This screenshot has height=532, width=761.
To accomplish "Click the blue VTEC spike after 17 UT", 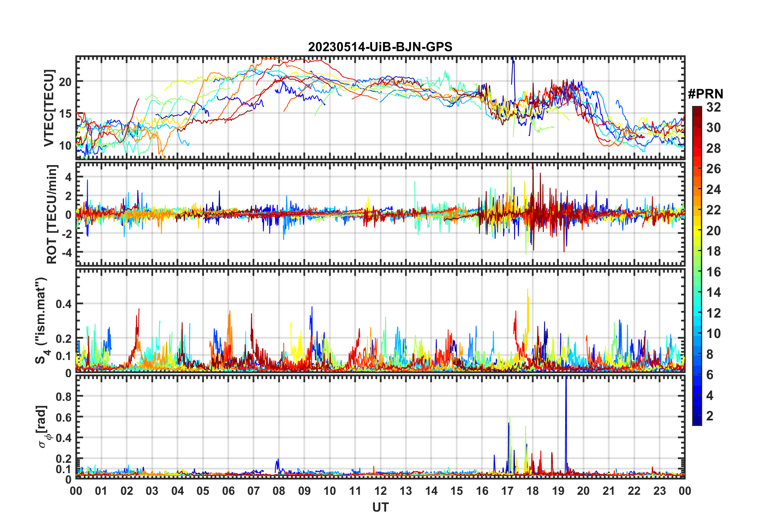I will (513, 70).
